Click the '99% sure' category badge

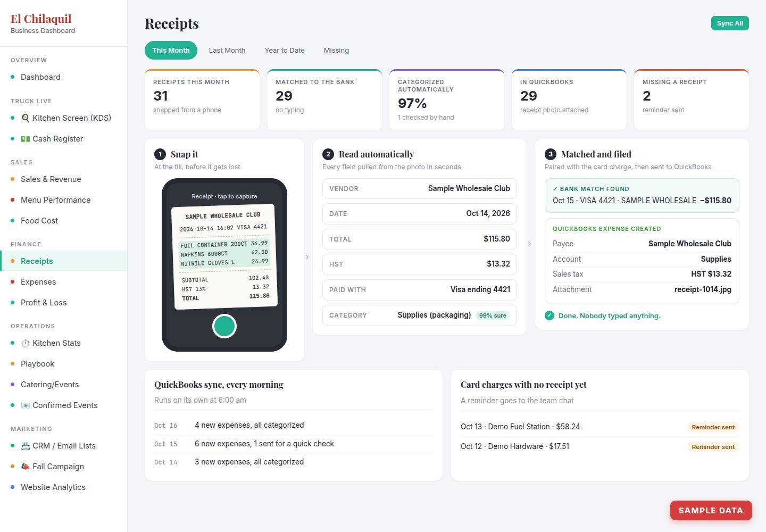[493, 315]
